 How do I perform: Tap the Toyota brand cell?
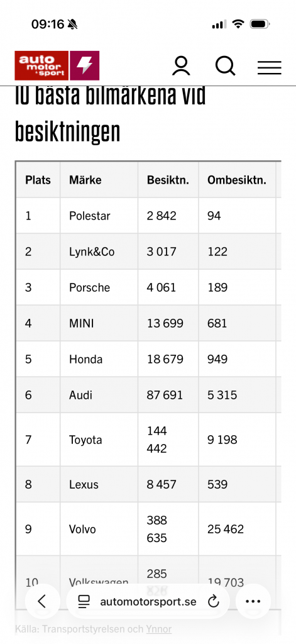99,440
